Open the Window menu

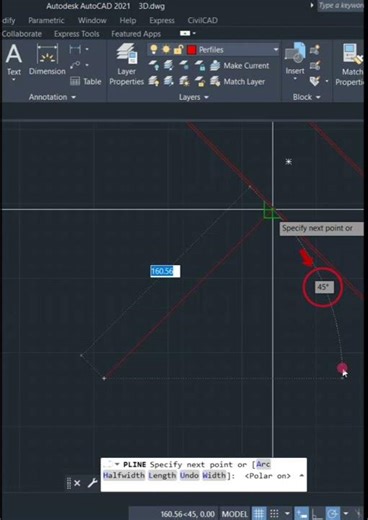tap(92, 20)
